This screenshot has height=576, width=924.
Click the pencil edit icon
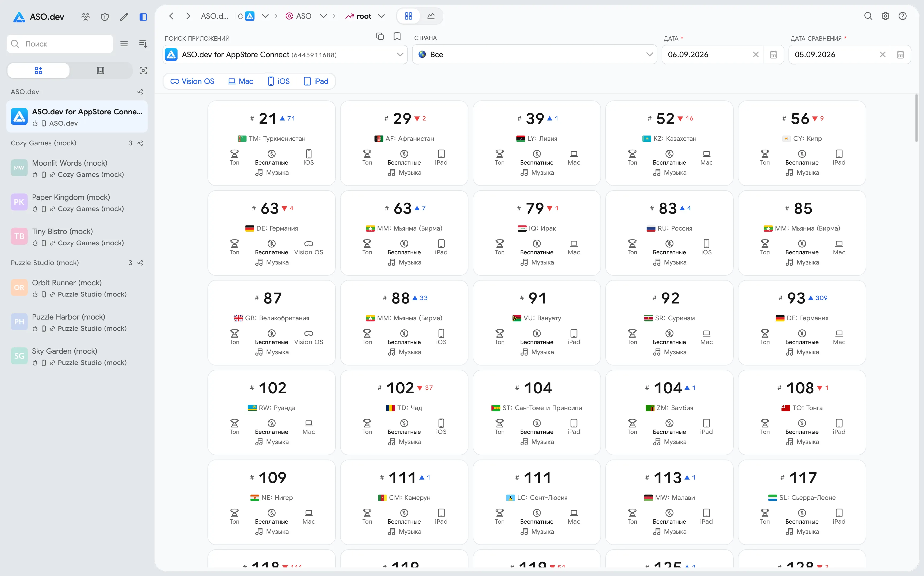pos(124,16)
